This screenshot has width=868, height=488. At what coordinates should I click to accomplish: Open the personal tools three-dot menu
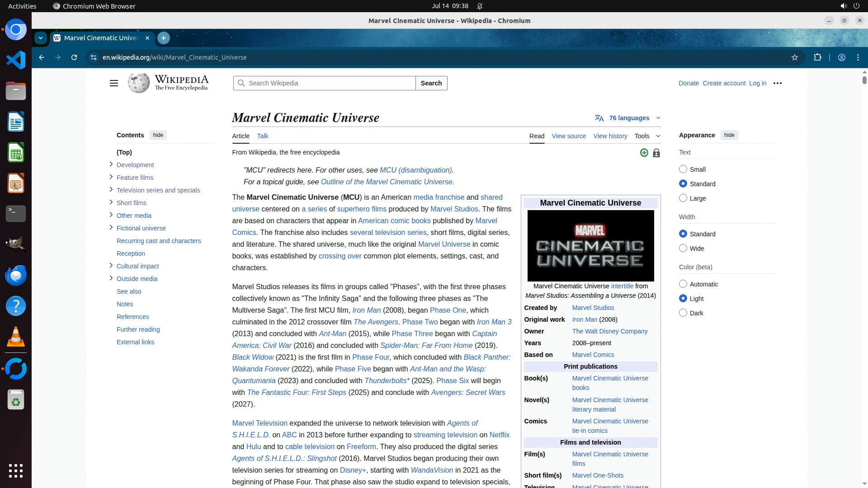(777, 83)
